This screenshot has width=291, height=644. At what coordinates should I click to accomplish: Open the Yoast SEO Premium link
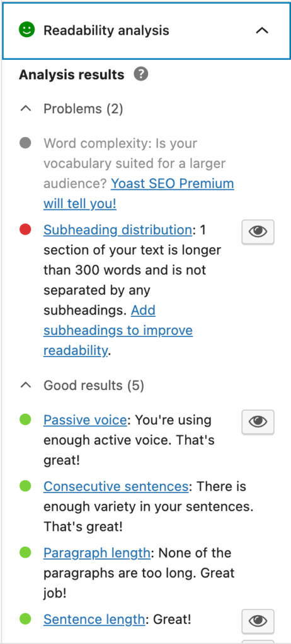coord(139,193)
